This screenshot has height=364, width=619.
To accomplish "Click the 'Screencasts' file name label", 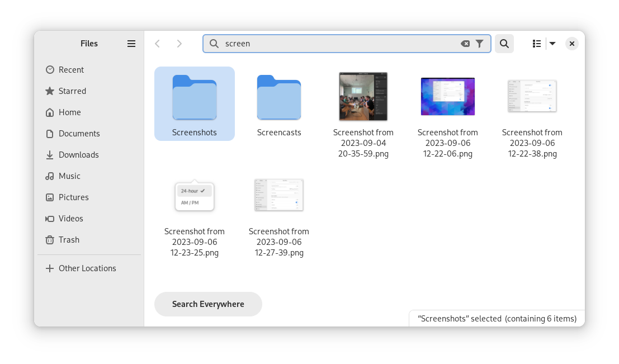I will point(279,133).
